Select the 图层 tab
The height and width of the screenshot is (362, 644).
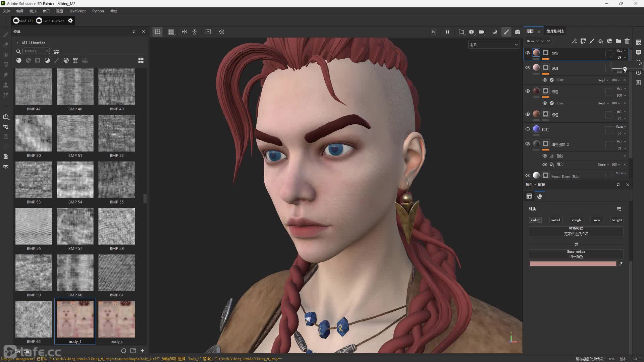(530, 31)
